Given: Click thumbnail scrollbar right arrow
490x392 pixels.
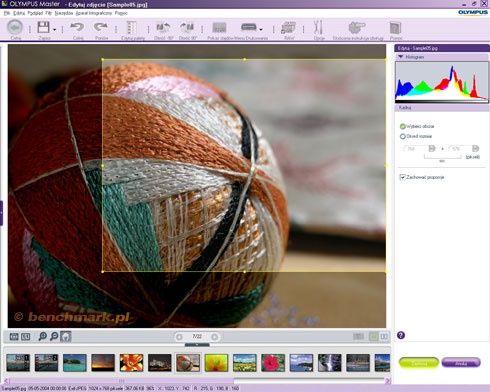Looking at the screenshot, I should 388,380.
